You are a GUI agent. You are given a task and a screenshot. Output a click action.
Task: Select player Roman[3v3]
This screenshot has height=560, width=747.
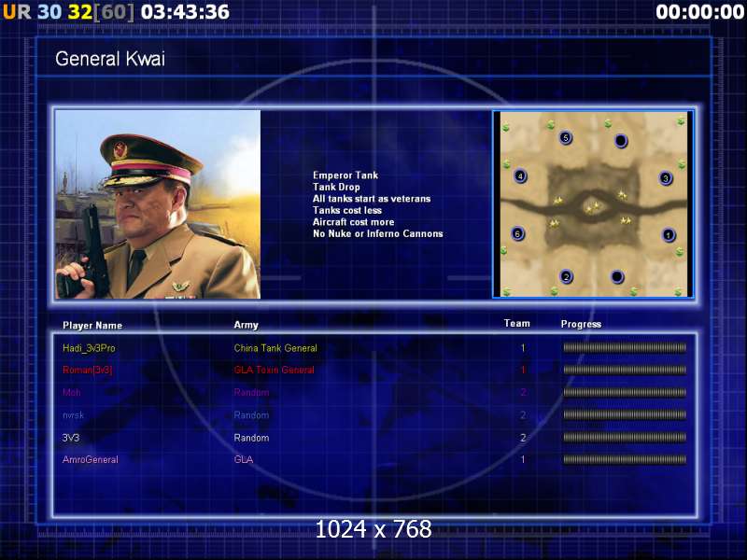pos(87,370)
